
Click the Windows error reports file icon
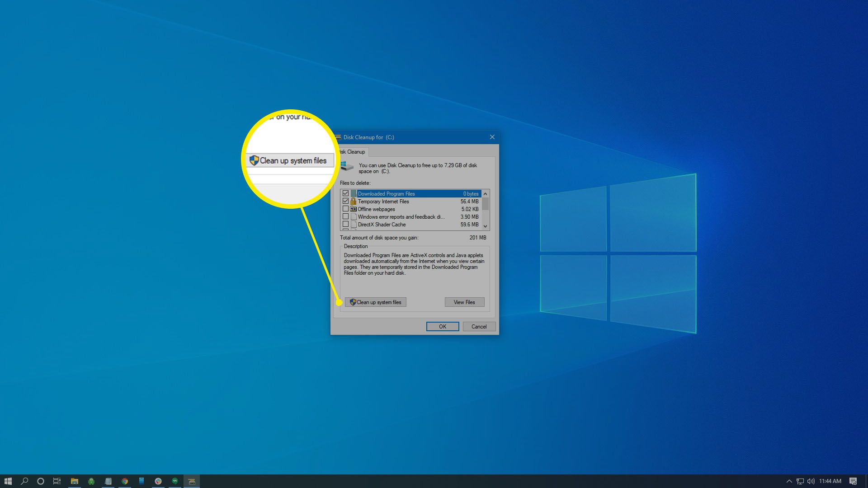tap(354, 216)
